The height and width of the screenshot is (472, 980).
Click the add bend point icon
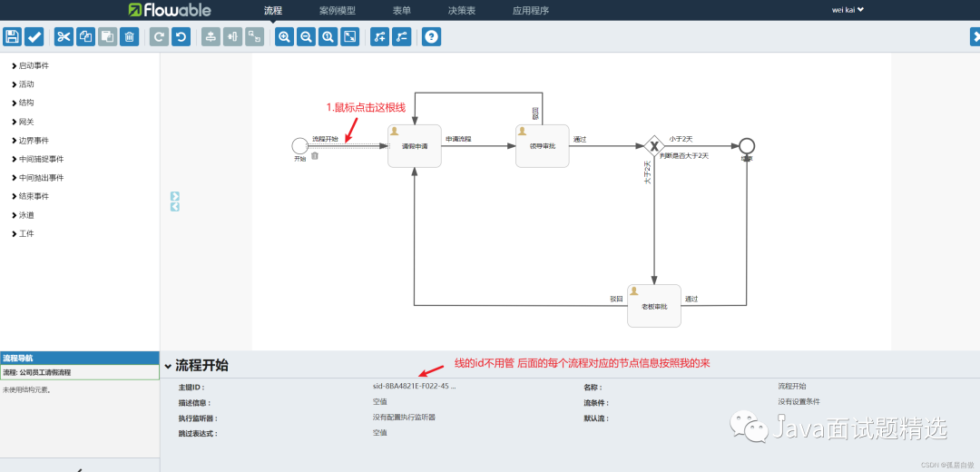(380, 36)
